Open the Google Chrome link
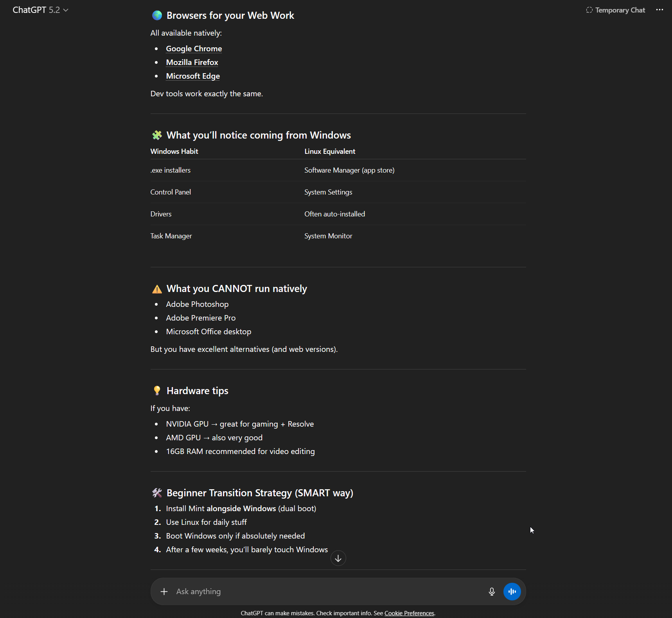Viewport: 672px width, 618px height. 194,49
